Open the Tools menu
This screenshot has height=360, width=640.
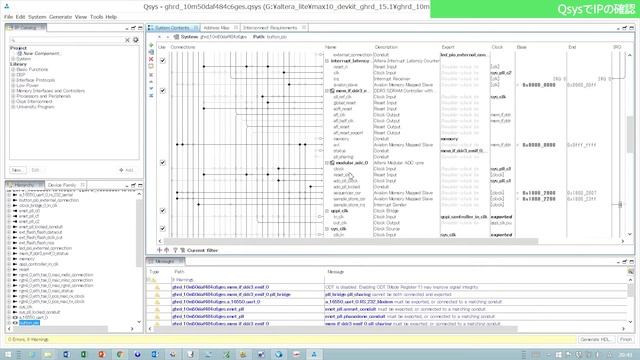coord(96,17)
